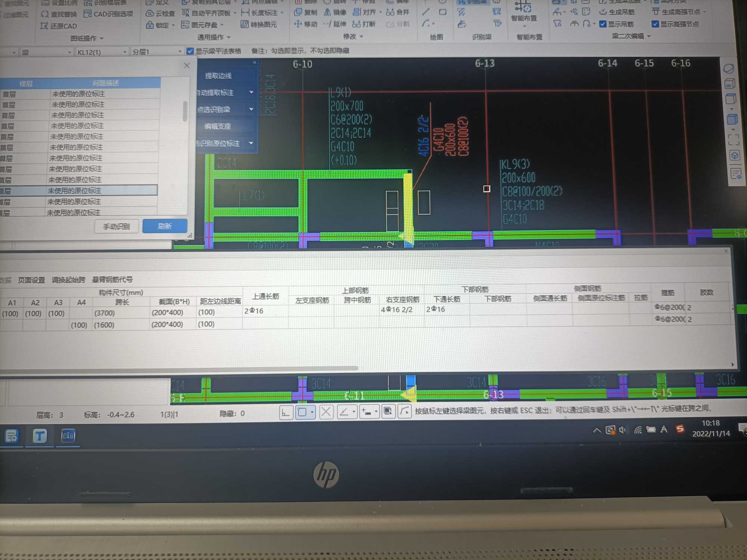747x560 pixels.
Task: Expand 点选识别梁 dropdown in the floating panel
Action: tap(251, 109)
